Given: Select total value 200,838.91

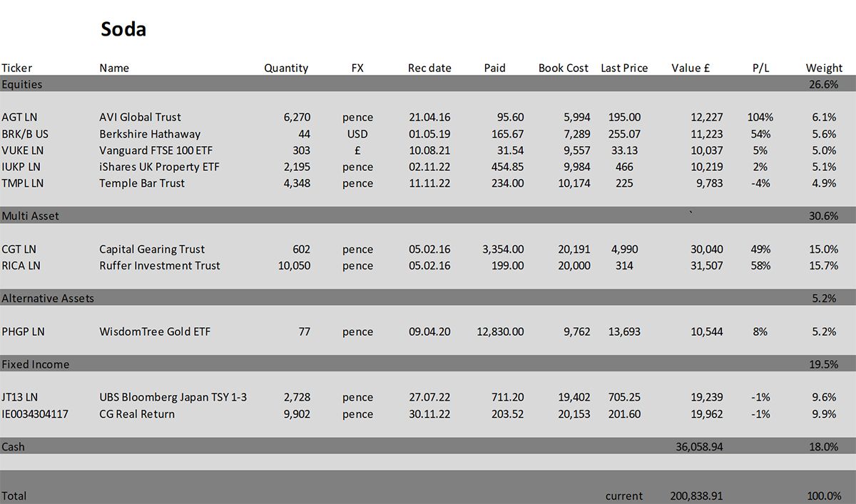Looking at the screenshot, I should pyautogui.click(x=697, y=495).
